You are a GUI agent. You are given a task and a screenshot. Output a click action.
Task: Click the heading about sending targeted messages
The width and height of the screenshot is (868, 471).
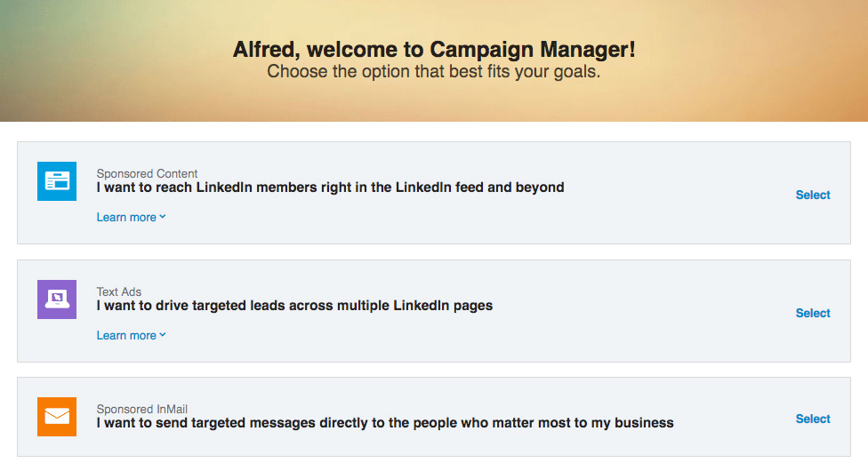click(x=385, y=423)
